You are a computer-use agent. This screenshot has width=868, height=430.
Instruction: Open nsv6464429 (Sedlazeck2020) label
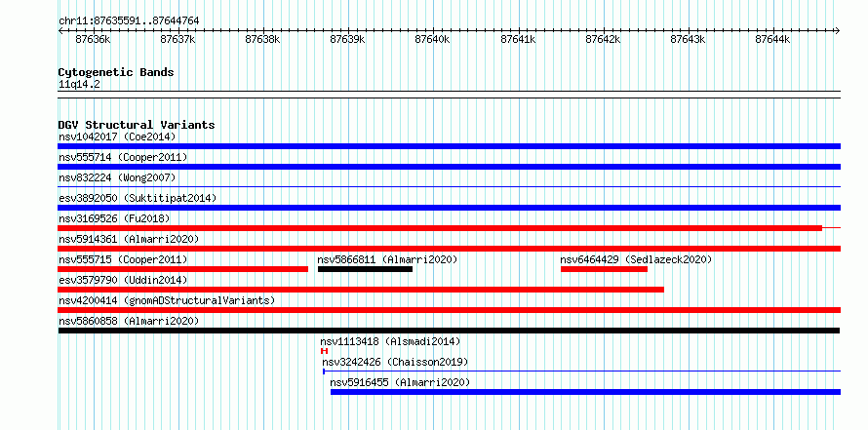click(636, 259)
